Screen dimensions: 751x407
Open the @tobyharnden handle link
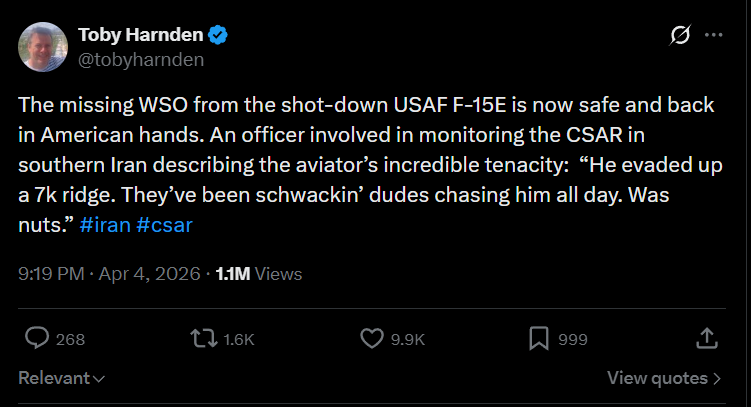pyautogui.click(x=141, y=60)
